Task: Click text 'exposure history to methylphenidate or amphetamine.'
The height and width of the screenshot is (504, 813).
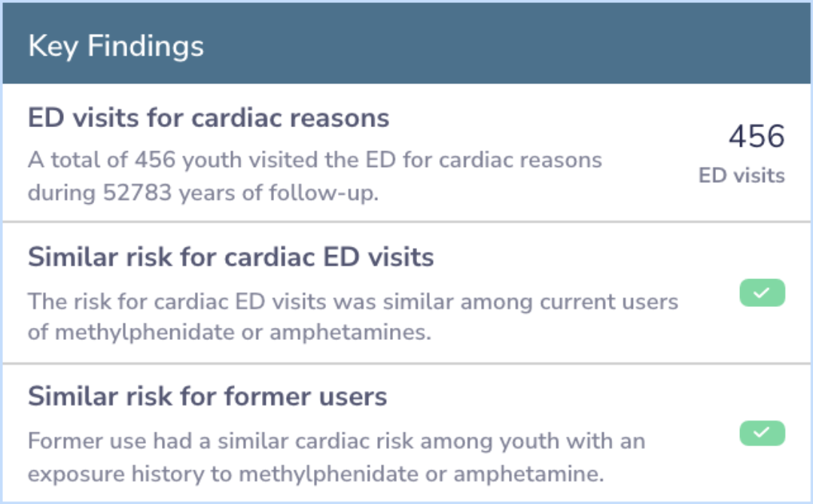Action: coord(315,474)
